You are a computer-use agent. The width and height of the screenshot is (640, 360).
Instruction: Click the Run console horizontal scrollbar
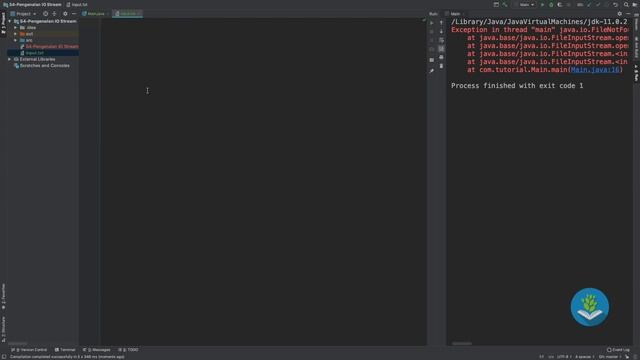[x=462, y=344]
